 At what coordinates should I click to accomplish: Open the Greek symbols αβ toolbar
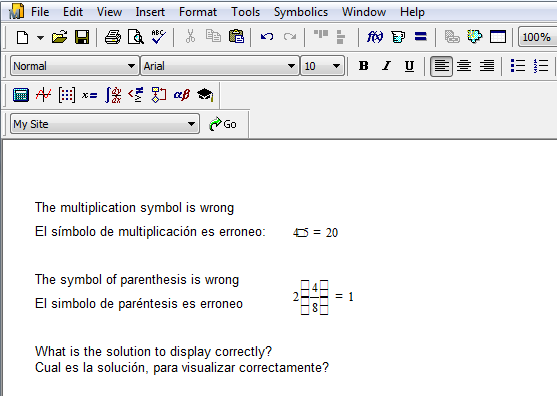click(182, 95)
